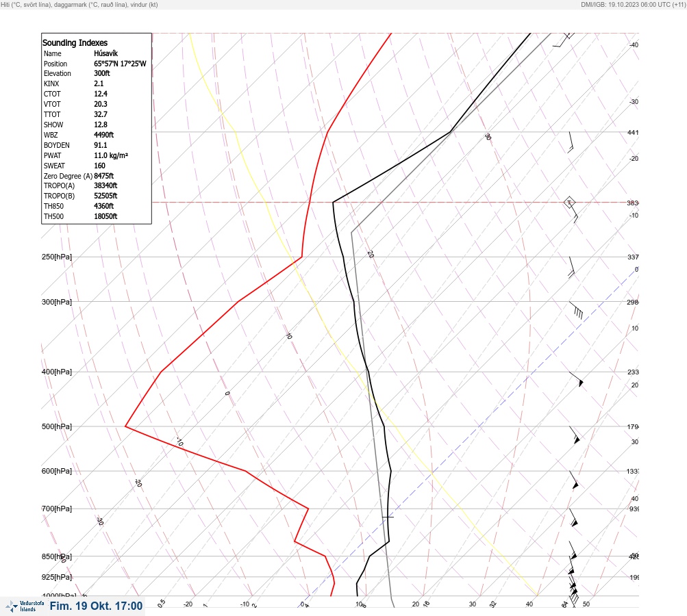Click the wind barb at 500 hPa level
The width and height of the screenshot is (687, 616).
[x=575, y=435]
